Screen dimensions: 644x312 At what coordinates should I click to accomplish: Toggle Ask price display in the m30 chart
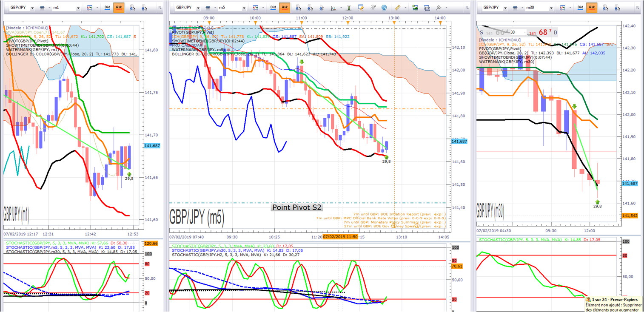[x=592, y=8]
